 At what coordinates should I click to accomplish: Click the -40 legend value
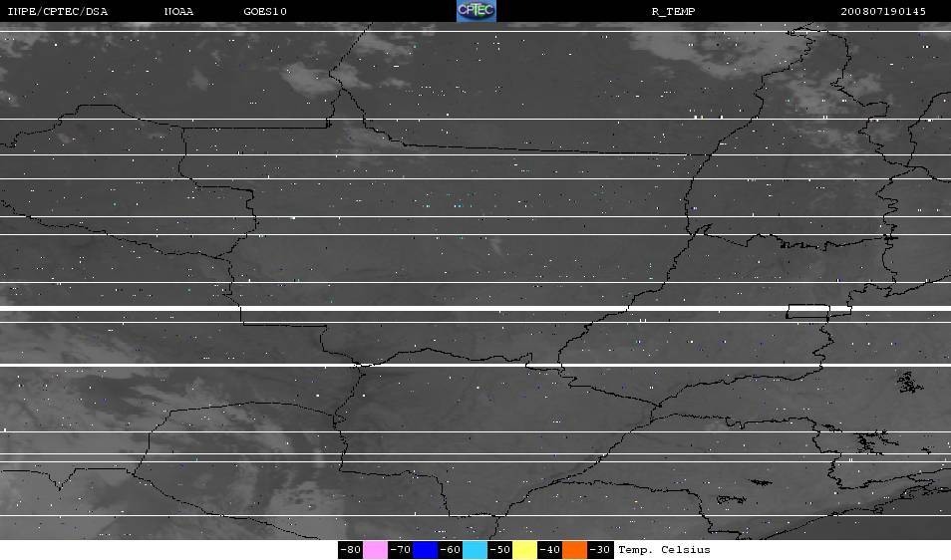(549, 550)
